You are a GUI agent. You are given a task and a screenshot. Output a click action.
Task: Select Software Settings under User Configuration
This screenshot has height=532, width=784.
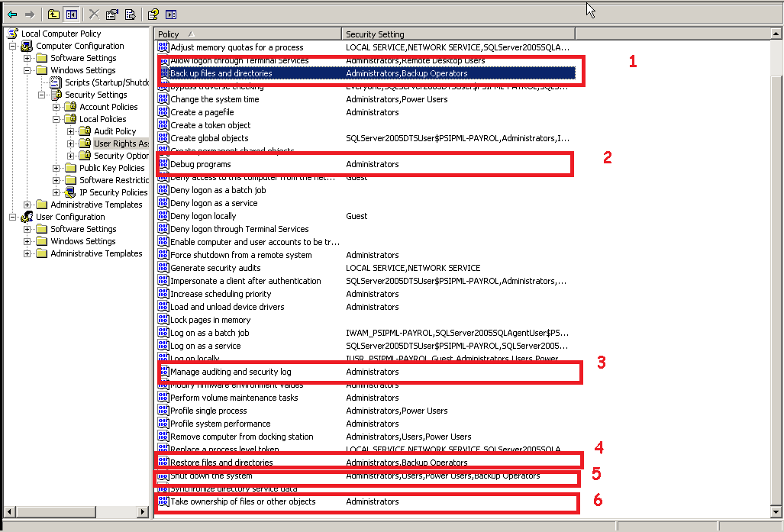[83, 229]
